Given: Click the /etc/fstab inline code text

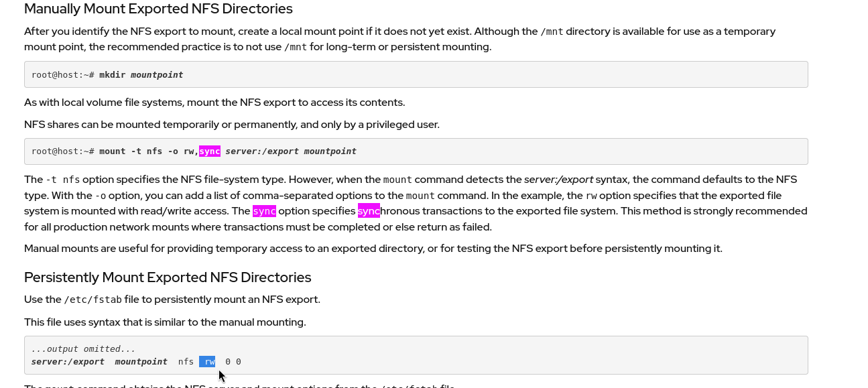Looking at the screenshot, I should (x=92, y=300).
